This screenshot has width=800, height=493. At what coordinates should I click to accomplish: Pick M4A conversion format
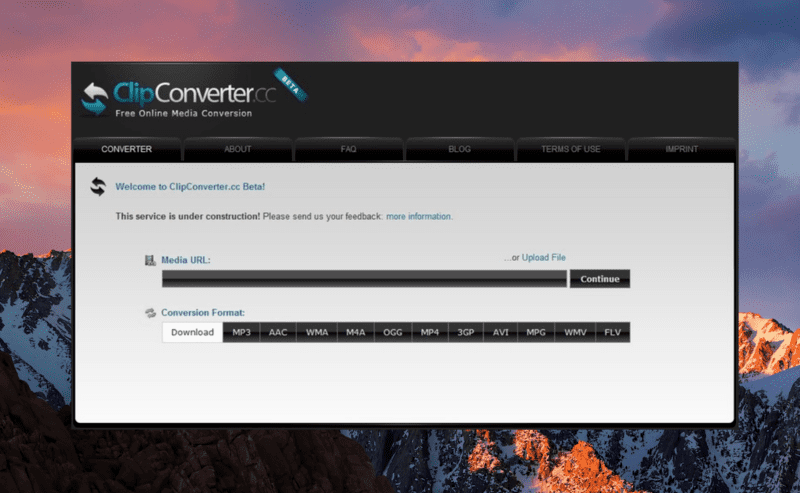[x=356, y=332]
